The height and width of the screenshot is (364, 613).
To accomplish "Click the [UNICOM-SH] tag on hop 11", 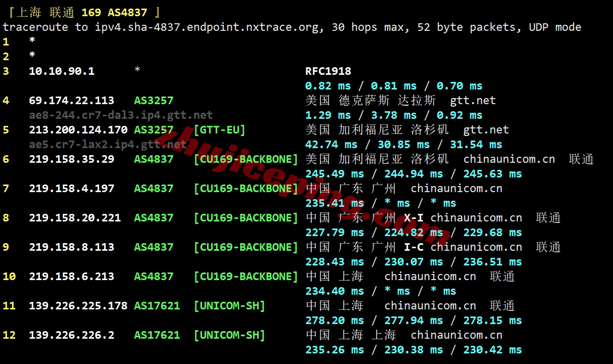I will (x=229, y=305).
